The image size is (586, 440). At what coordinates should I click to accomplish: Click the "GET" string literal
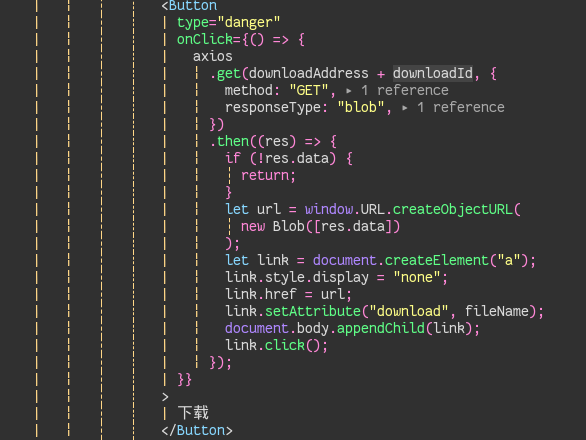pyautogui.click(x=309, y=90)
